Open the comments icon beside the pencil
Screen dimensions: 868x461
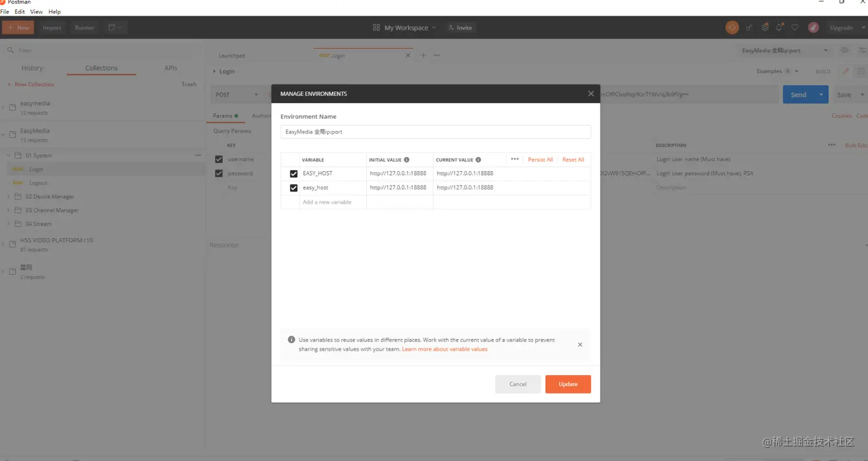[x=861, y=71]
